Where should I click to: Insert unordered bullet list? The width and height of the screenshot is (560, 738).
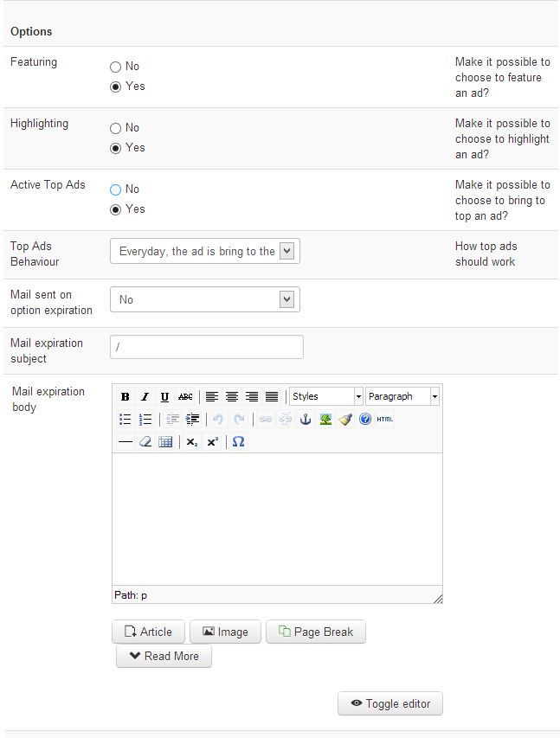(126, 420)
